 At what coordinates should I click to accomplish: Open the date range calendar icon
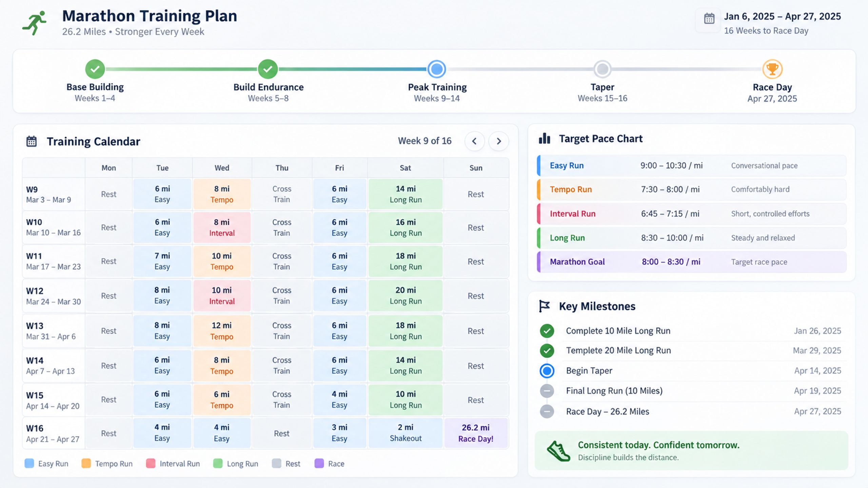tap(709, 18)
